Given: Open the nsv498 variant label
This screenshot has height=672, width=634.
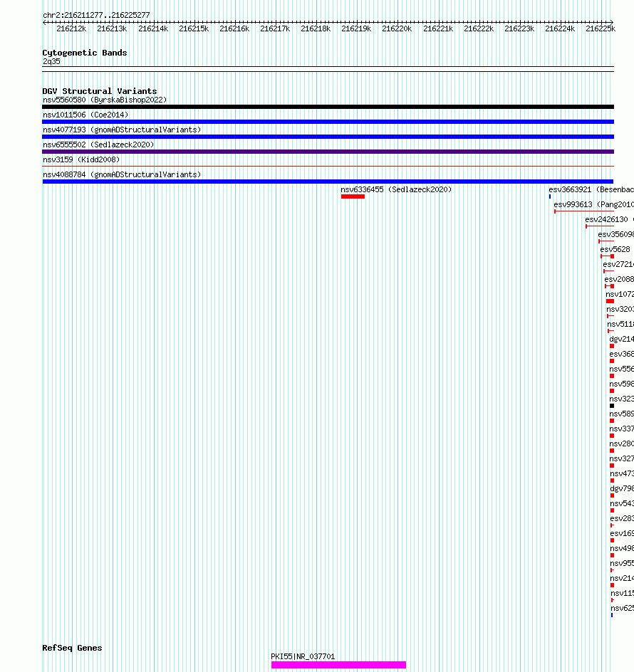Looking at the screenshot, I should click(622, 549).
